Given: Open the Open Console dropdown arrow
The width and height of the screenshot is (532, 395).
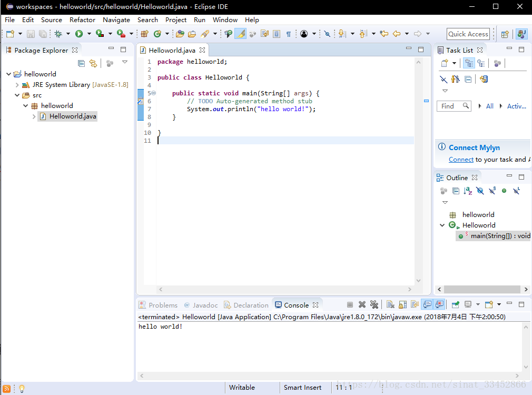Looking at the screenshot, I should [499, 304].
